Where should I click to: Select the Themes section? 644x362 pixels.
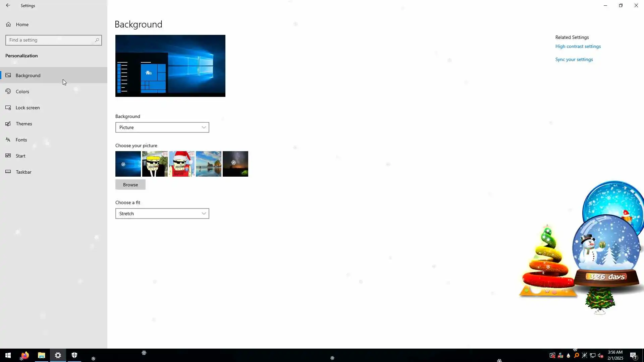click(24, 124)
